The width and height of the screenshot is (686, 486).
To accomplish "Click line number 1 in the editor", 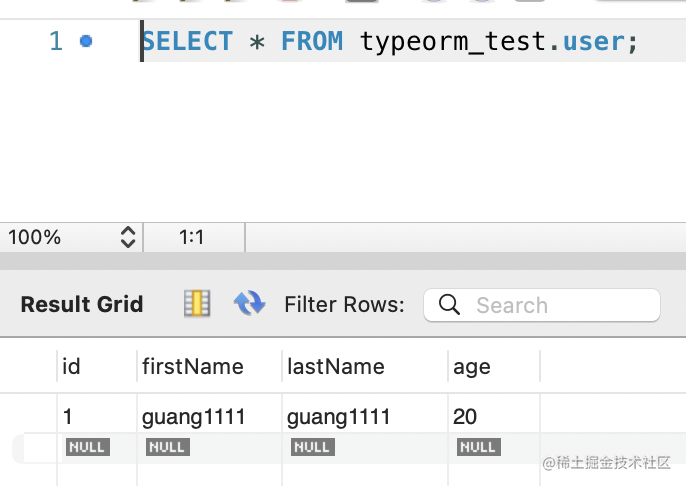I will click(x=55, y=41).
